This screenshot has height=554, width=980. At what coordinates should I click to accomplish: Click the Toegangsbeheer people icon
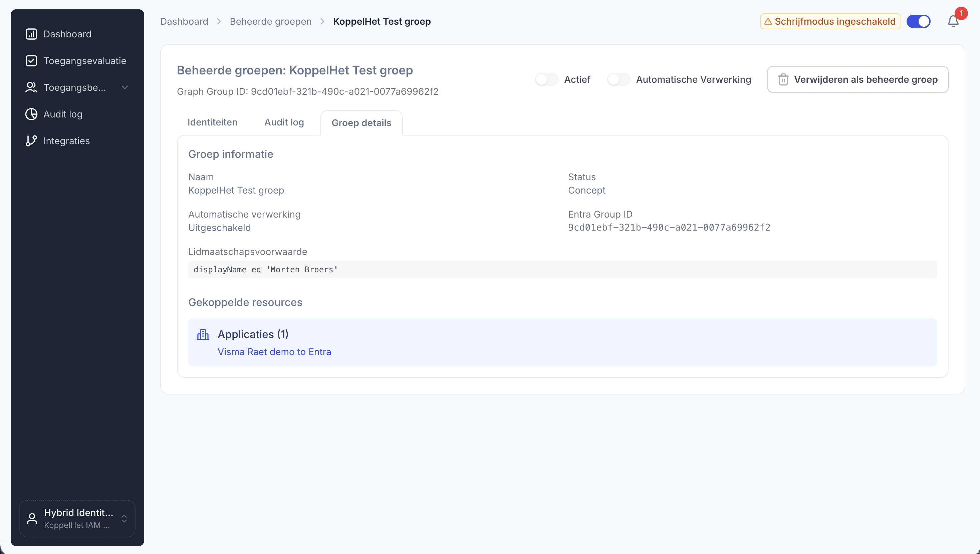pos(31,87)
